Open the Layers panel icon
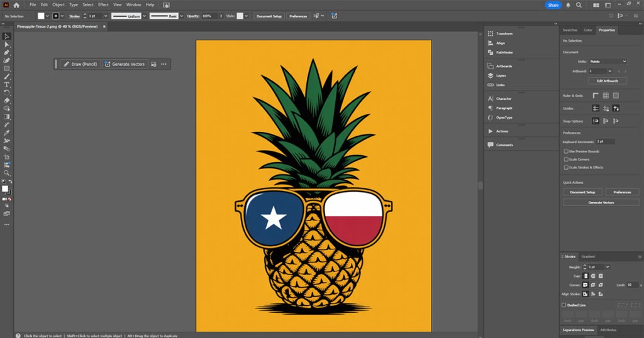Image resolution: width=644 pixels, height=338 pixels. [491, 75]
